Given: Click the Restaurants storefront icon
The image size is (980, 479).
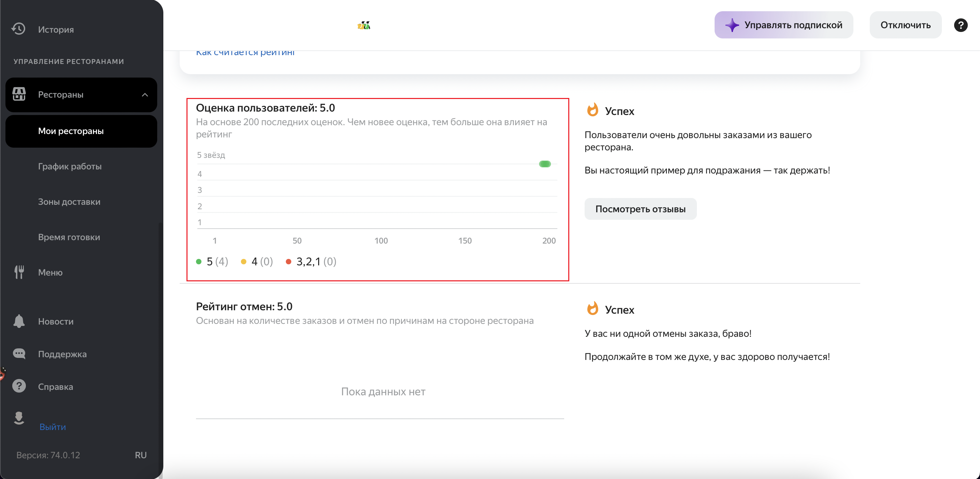Looking at the screenshot, I should pyautogui.click(x=19, y=94).
